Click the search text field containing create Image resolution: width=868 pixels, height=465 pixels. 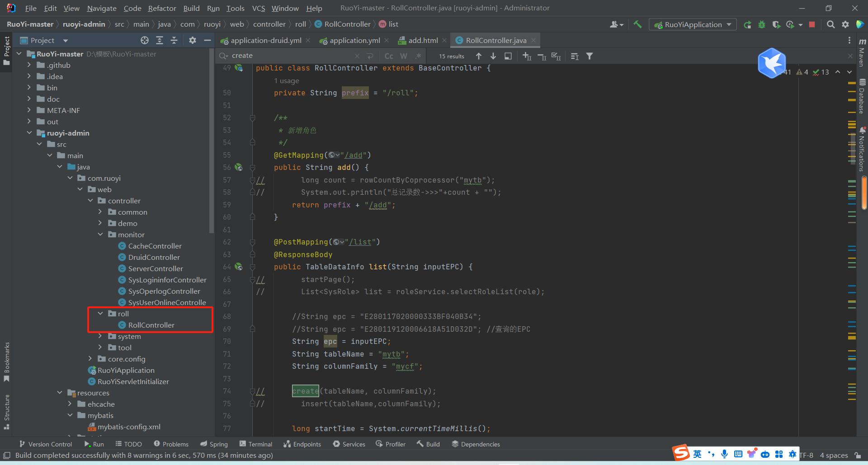[x=292, y=56]
